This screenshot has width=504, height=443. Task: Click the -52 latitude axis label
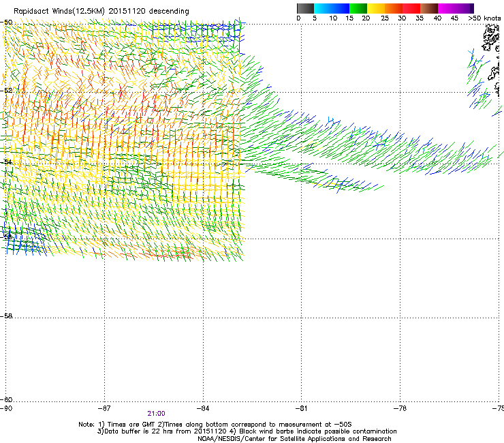[x=6, y=91]
